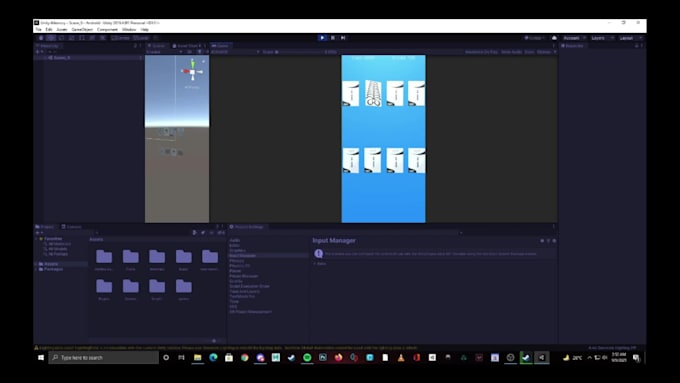Open the Collab dropdown
This screenshot has width=680, height=383.
click(534, 38)
